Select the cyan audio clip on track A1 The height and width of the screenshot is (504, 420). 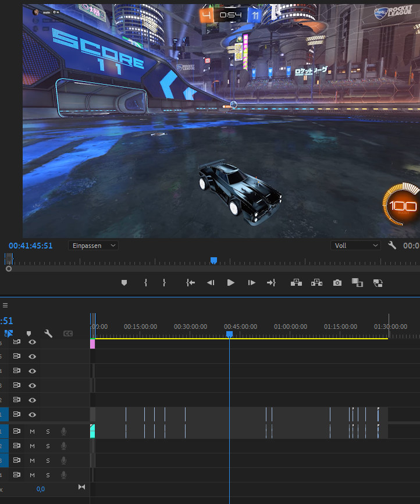coord(92,431)
